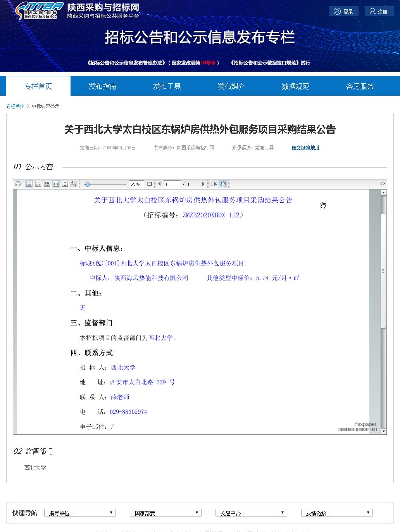Switch to single page view mode

point(29,184)
